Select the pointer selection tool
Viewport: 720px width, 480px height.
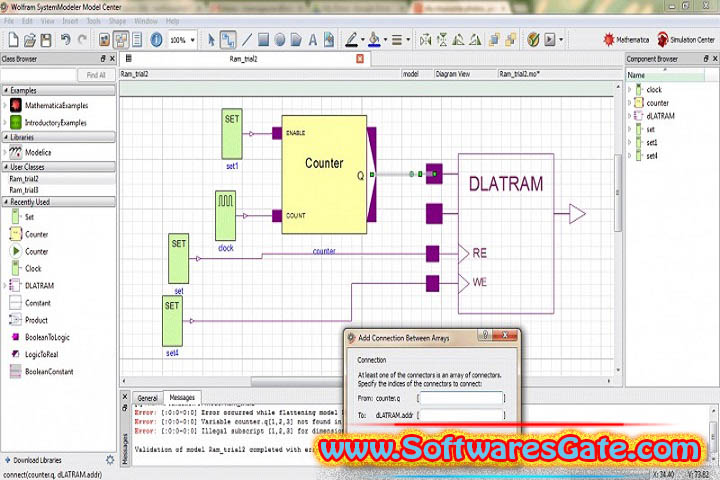[211, 40]
